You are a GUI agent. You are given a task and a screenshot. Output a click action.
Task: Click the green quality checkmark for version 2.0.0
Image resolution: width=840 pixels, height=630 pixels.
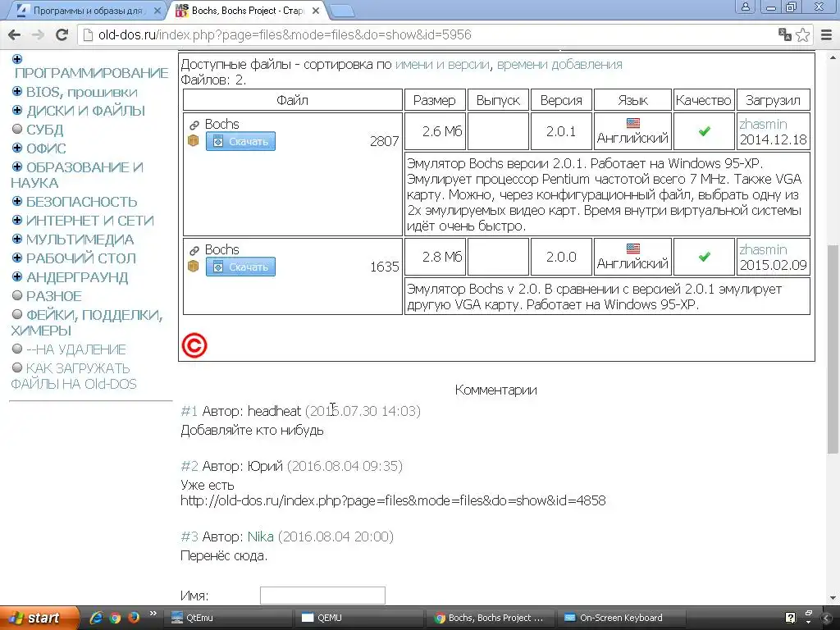click(704, 257)
